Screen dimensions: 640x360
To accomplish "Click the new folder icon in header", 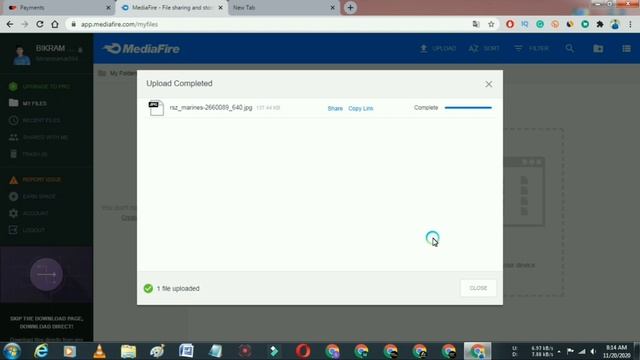I will (598, 49).
